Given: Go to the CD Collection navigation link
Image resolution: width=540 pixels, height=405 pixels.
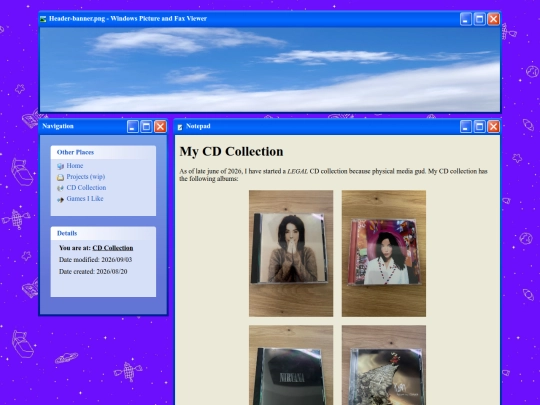Looking at the screenshot, I should click(86, 188).
